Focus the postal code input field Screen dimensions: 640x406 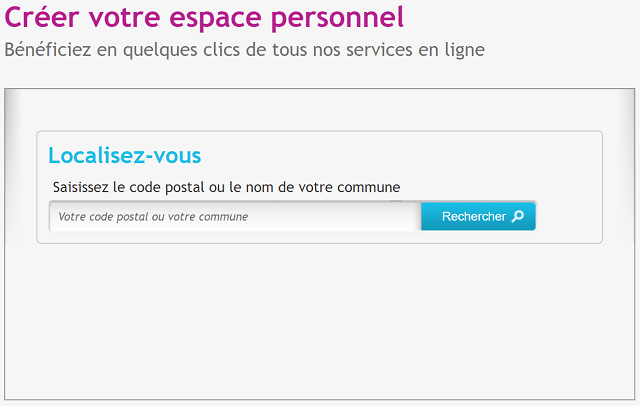(235, 216)
